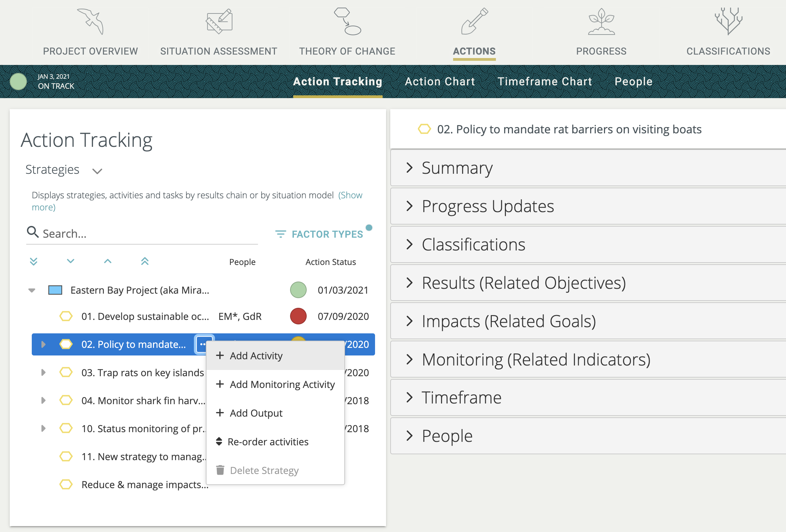Viewport: 786px width, 532px height.
Task: Choose Add Monitoring Activity from the menu
Action: point(282,384)
